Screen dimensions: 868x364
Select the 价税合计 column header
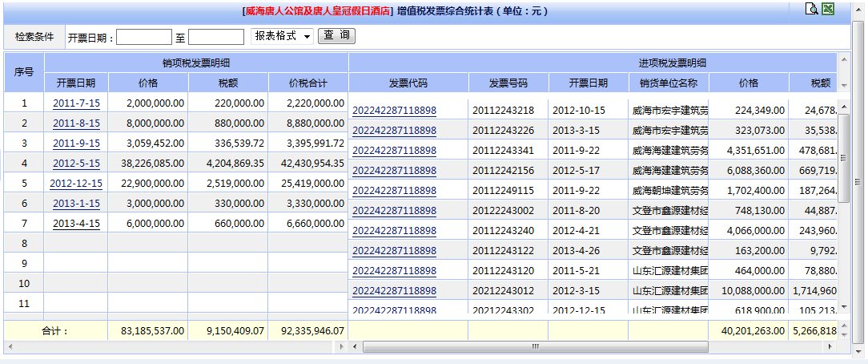308,83
